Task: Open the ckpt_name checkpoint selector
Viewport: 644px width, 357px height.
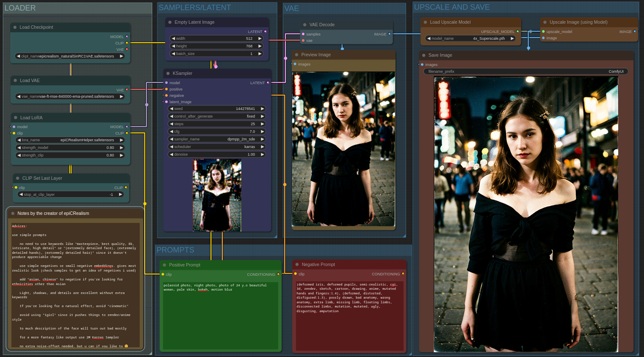Action: coord(70,56)
